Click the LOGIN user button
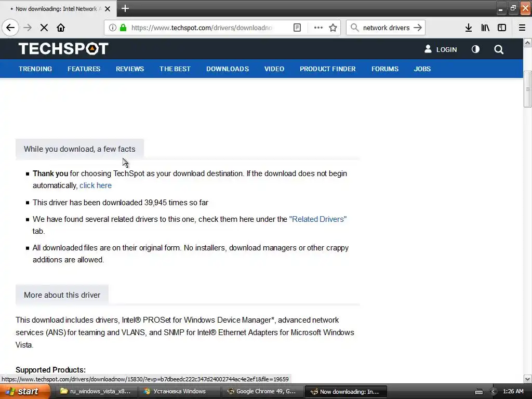Screen dimensions: 532x399 (x=441, y=49)
